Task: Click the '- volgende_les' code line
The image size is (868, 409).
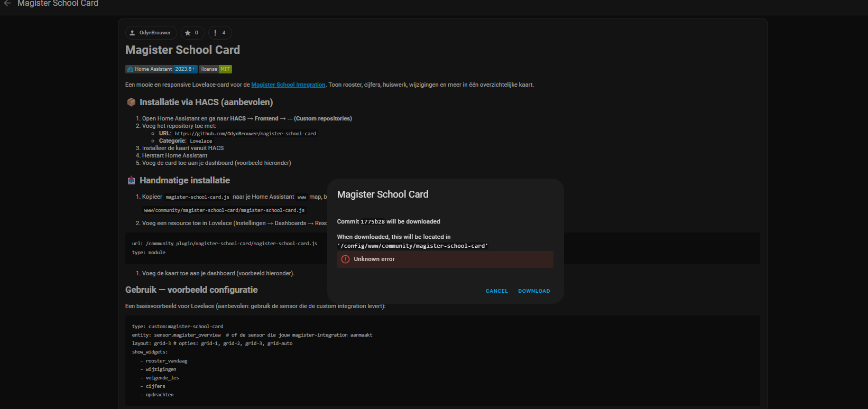Action: pos(160,378)
